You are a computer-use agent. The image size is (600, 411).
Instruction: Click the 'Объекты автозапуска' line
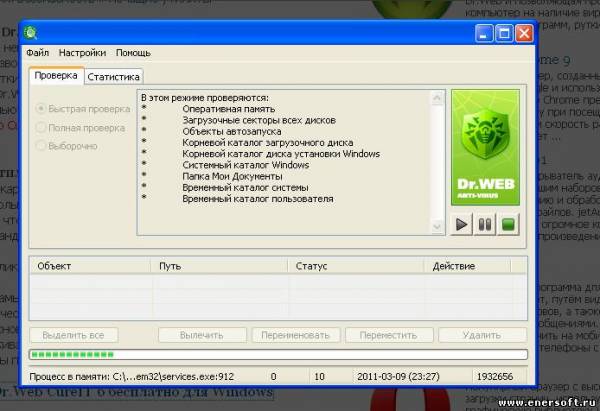[x=232, y=132]
